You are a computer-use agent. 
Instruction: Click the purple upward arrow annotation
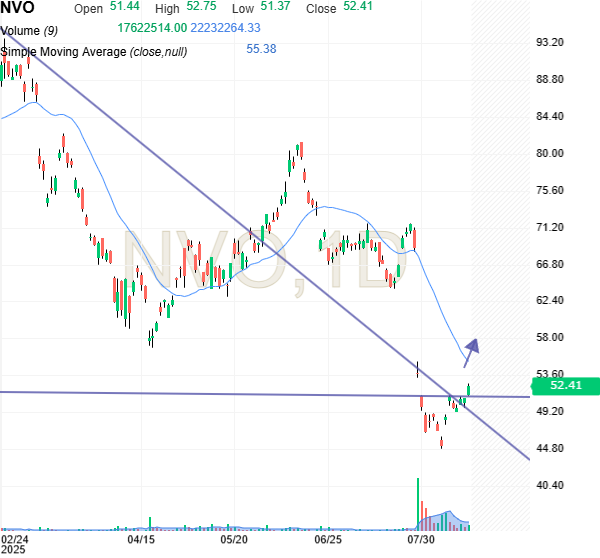[x=471, y=348]
